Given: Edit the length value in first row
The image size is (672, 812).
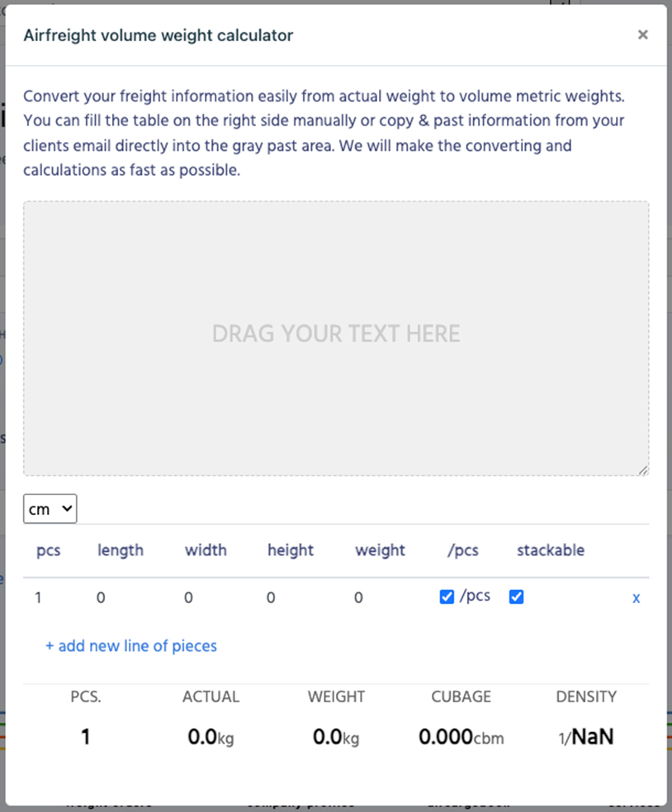Looking at the screenshot, I should pyautogui.click(x=101, y=597).
